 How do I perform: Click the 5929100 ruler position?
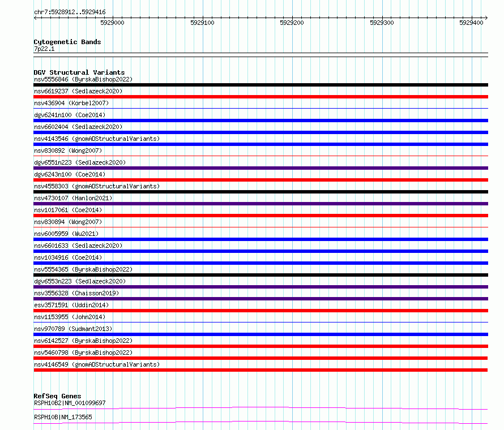pyautogui.click(x=202, y=23)
